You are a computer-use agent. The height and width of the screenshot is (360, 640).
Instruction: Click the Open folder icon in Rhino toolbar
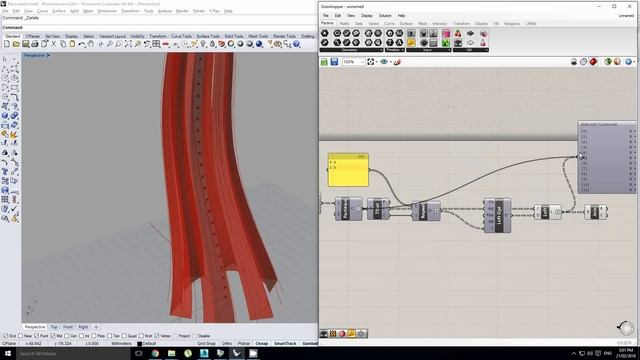16,44
